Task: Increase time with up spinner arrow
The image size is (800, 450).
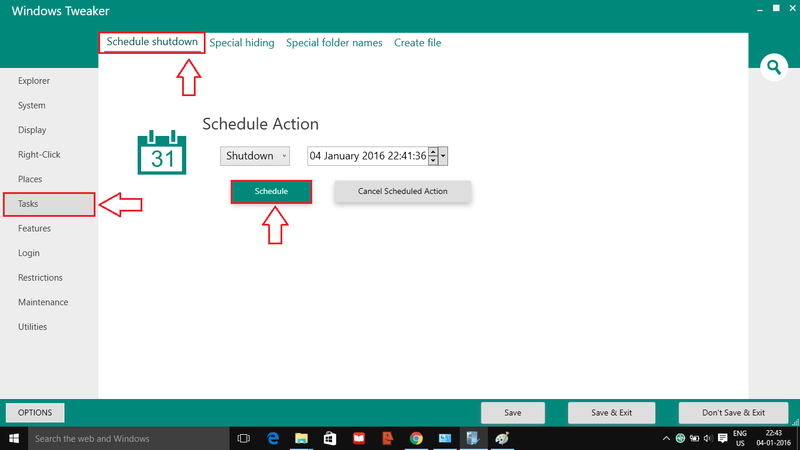Action: [433, 152]
